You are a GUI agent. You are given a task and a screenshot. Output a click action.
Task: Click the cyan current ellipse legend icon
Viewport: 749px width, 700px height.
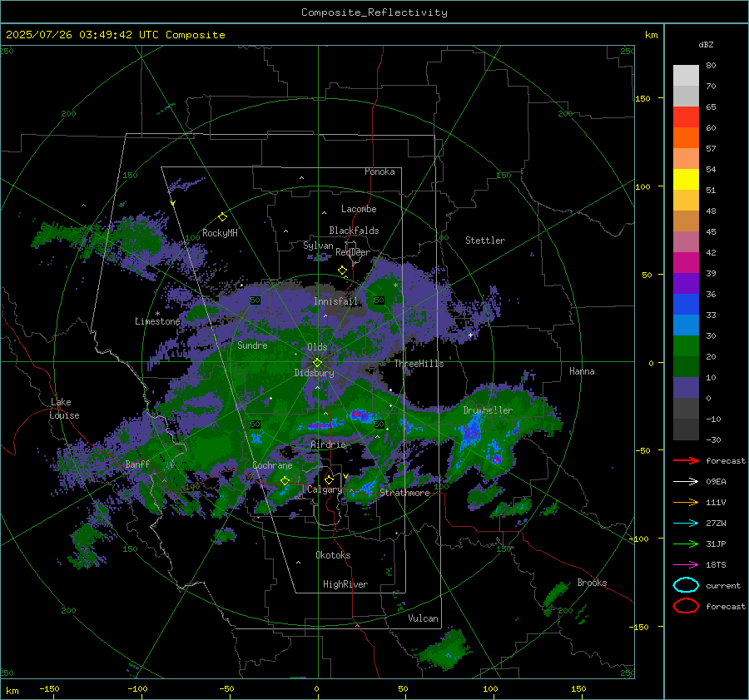(x=686, y=585)
